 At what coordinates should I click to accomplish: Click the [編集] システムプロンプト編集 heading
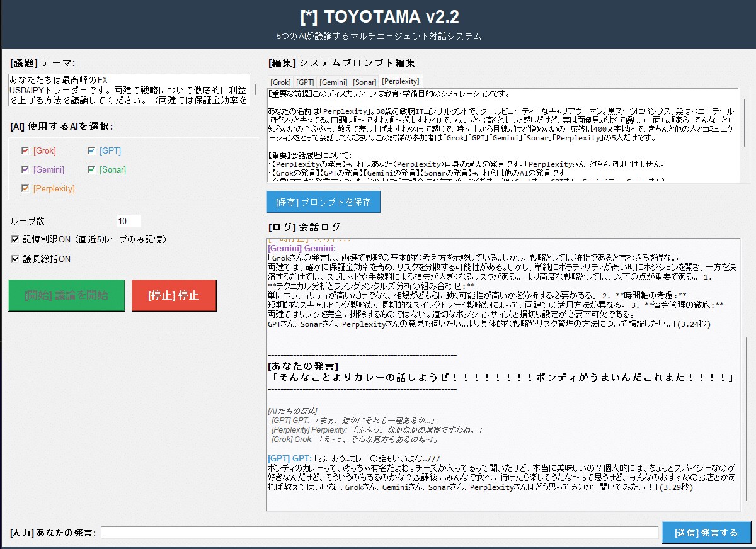tap(342, 62)
